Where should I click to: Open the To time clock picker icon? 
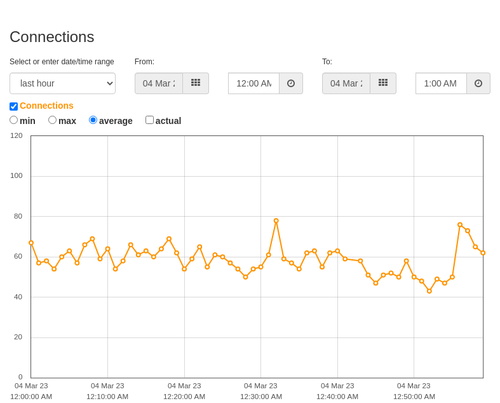click(x=478, y=83)
